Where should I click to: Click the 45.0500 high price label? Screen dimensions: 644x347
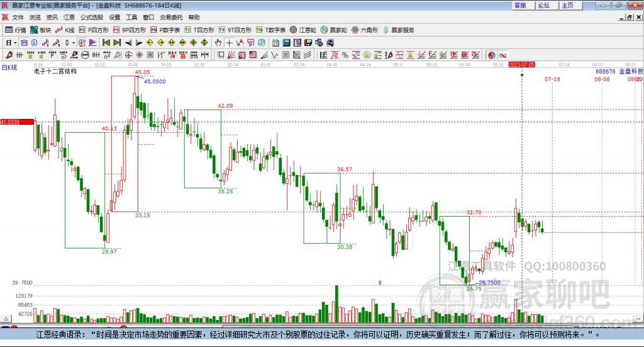click(155, 81)
